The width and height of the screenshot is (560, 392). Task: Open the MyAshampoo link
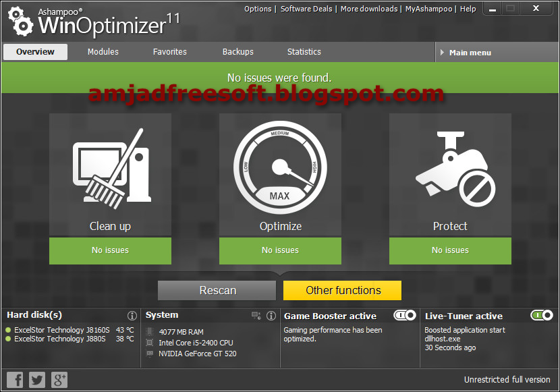tap(428, 9)
